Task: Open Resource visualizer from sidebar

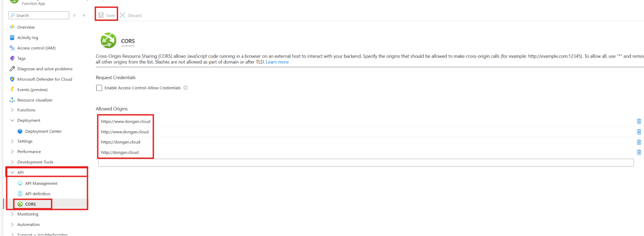Action: point(35,100)
